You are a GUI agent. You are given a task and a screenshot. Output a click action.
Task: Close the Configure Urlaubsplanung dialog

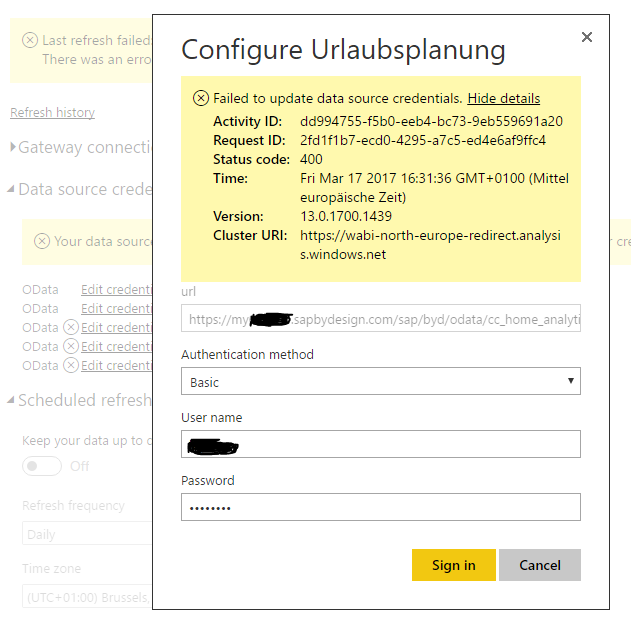[587, 37]
